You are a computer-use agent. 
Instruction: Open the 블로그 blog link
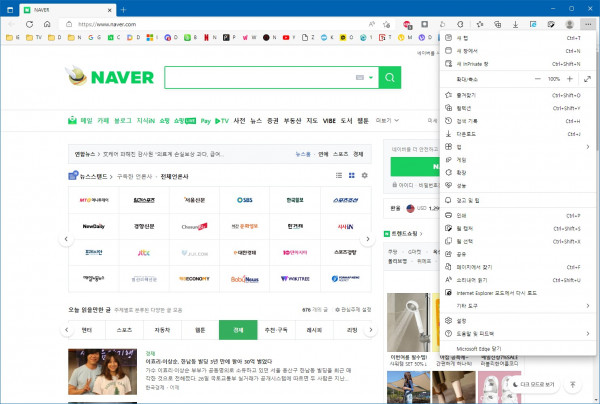point(122,121)
